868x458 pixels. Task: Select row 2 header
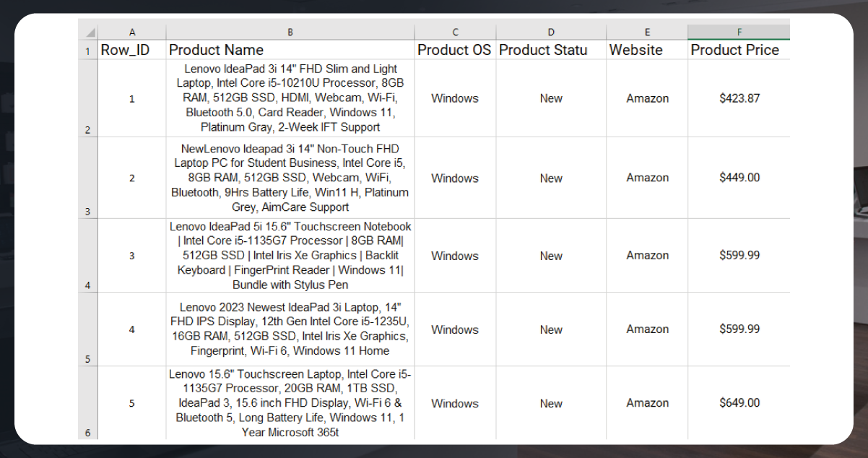pos(88,98)
